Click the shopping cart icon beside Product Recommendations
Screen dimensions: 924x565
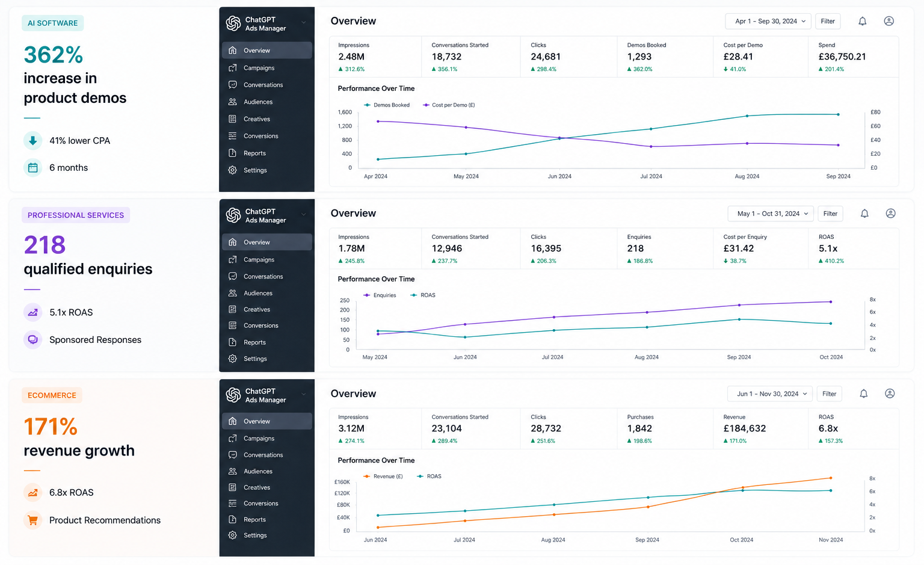click(x=33, y=520)
